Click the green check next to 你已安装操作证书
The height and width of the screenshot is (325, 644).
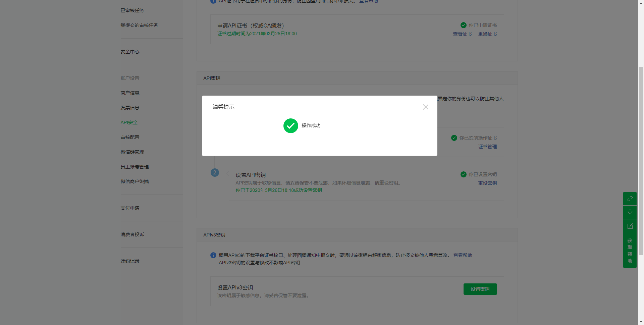tap(454, 138)
